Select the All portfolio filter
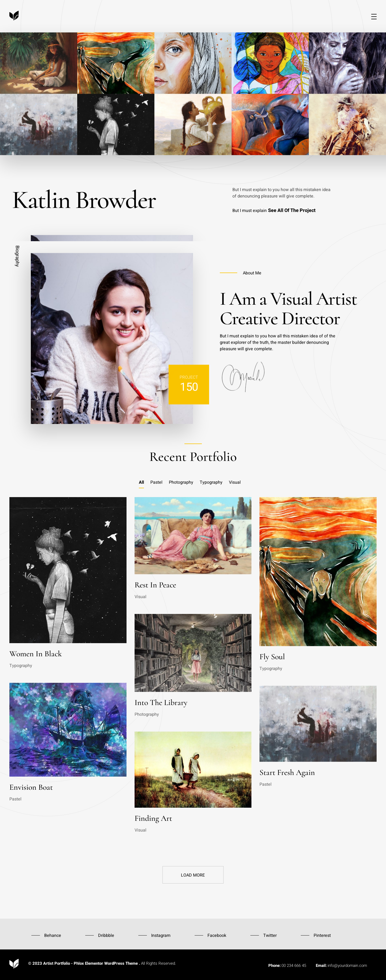The height and width of the screenshot is (980, 386). 141,482
